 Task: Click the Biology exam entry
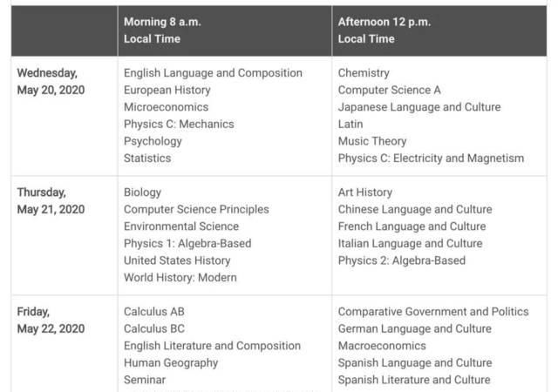pos(142,193)
